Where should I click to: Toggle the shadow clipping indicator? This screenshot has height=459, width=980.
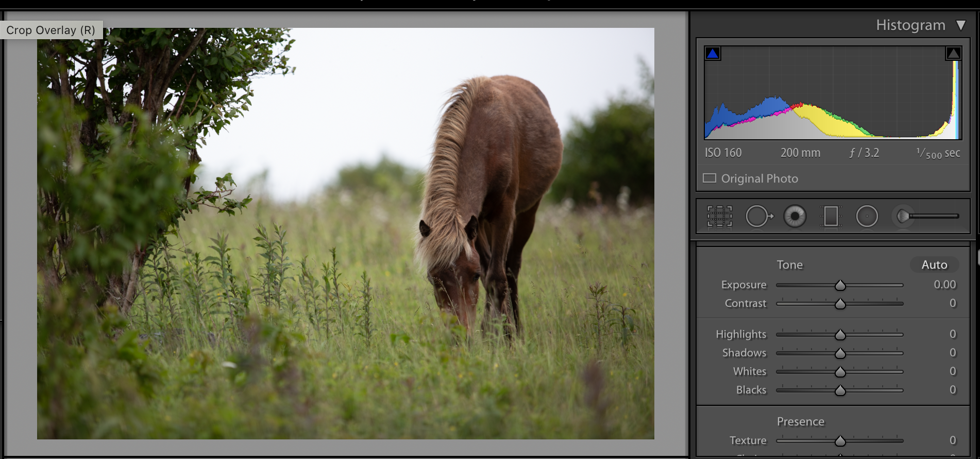(x=713, y=54)
